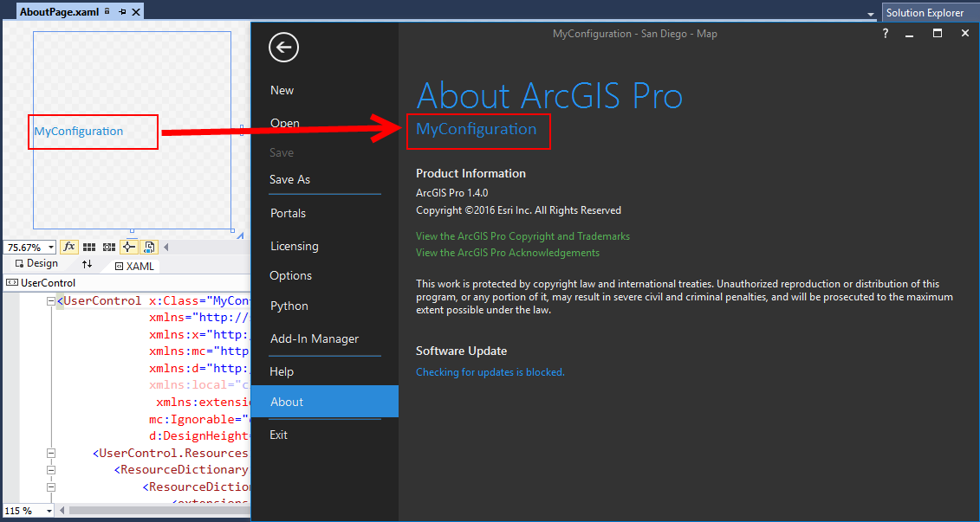This screenshot has height=522, width=980.
Task: Click the fx effects rendering icon in designer toolbar
Action: (x=69, y=247)
